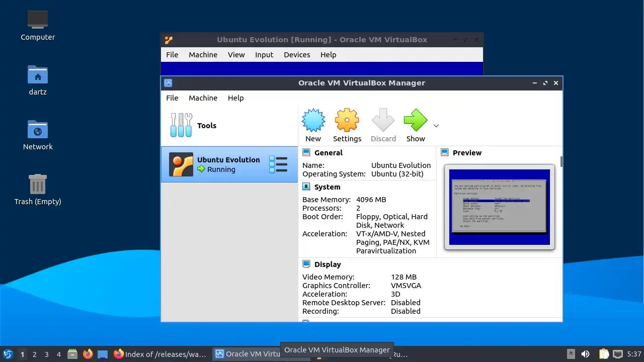This screenshot has width=644, height=362.
Task: Click the Ubuntu Evolution window title bar icon
Action: (x=169, y=40)
